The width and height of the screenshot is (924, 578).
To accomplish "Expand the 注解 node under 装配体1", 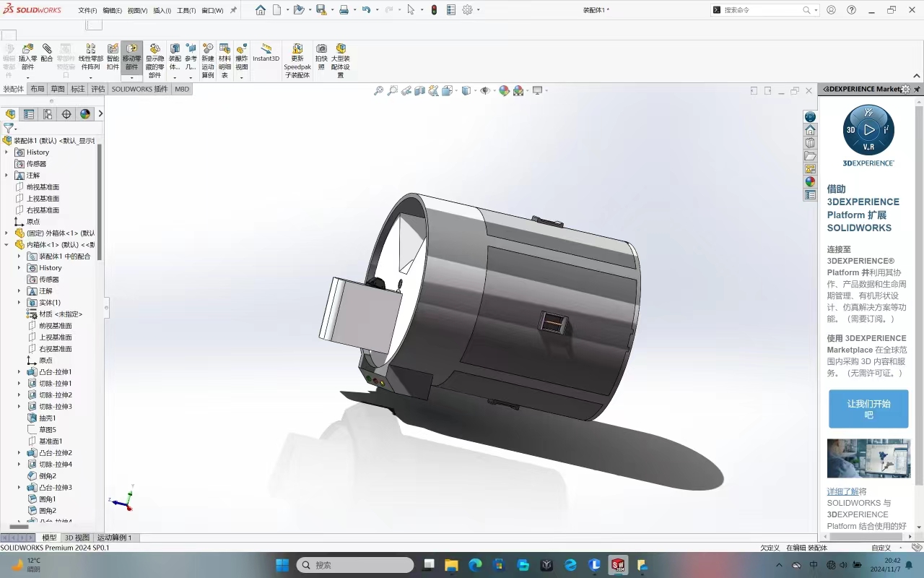I will (6, 176).
